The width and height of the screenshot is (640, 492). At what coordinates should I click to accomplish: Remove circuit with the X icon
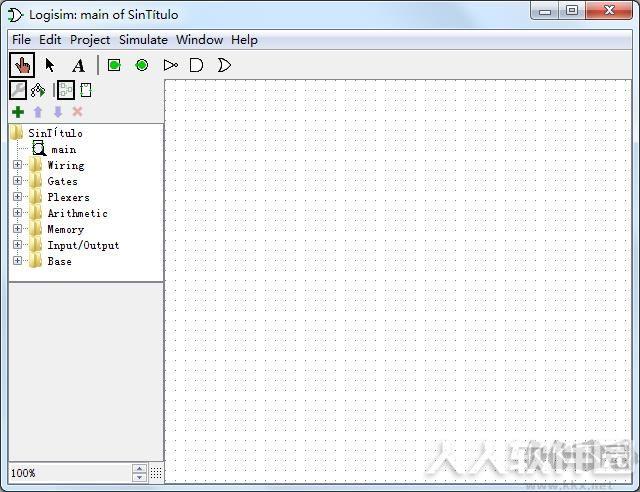click(78, 111)
